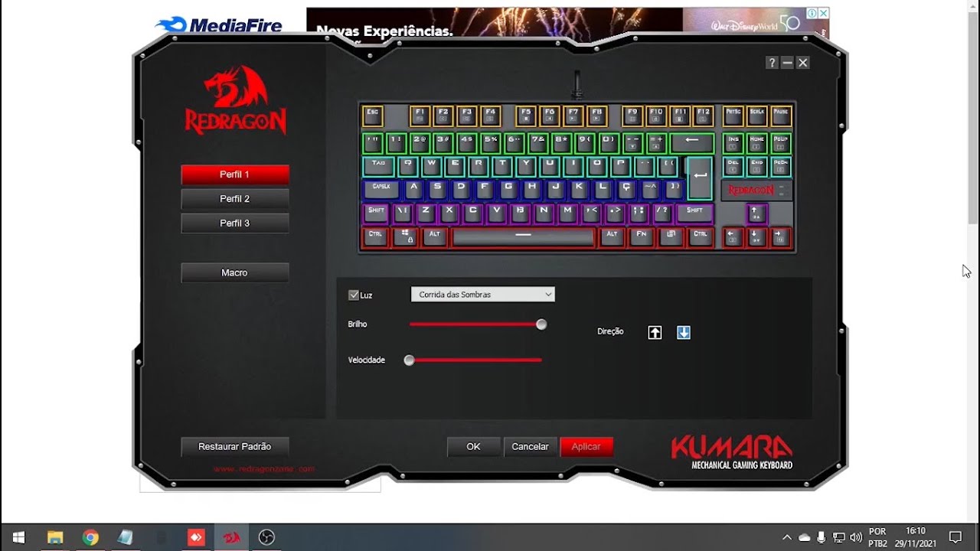Select the up arrow key on the keyboard diagram
Viewport: 980px width, 551px height.
coord(756,213)
